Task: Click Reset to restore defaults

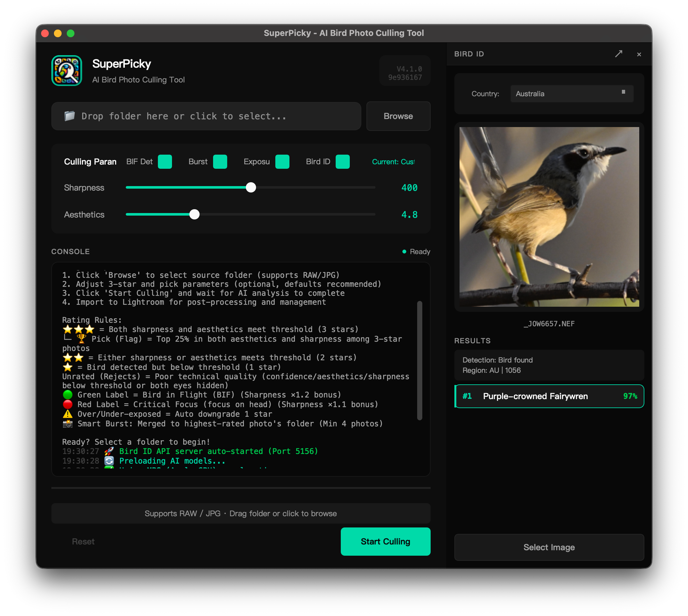Action: pos(83,541)
